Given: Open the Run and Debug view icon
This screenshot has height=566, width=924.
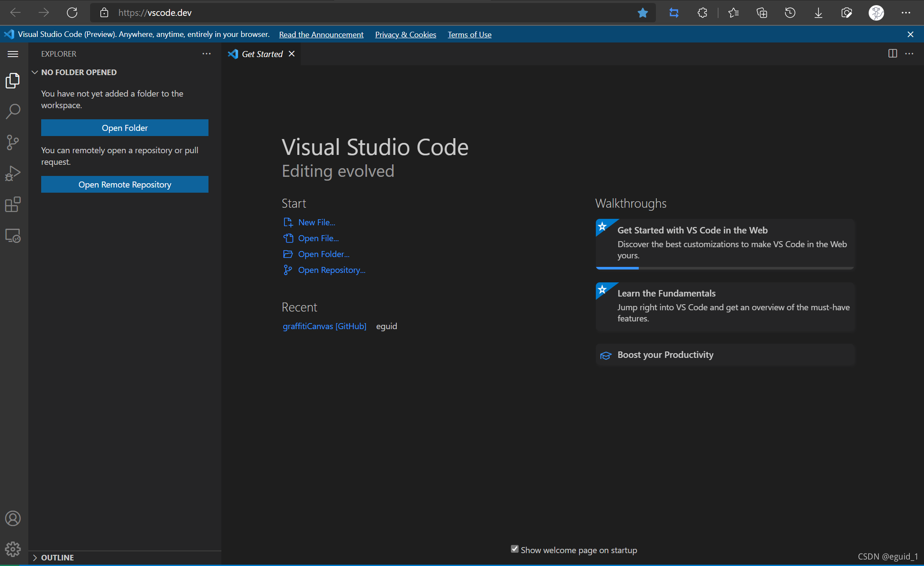Looking at the screenshot, I should (13, 173).
